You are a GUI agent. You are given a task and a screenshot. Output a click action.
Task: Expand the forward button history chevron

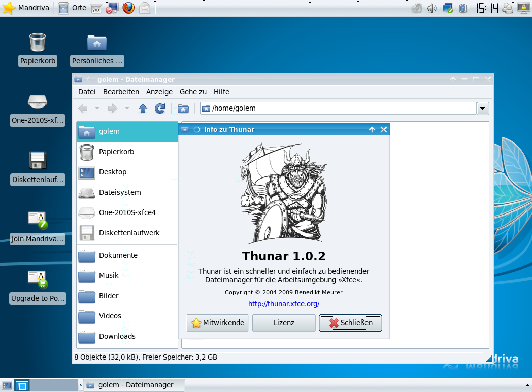point(127,108)
